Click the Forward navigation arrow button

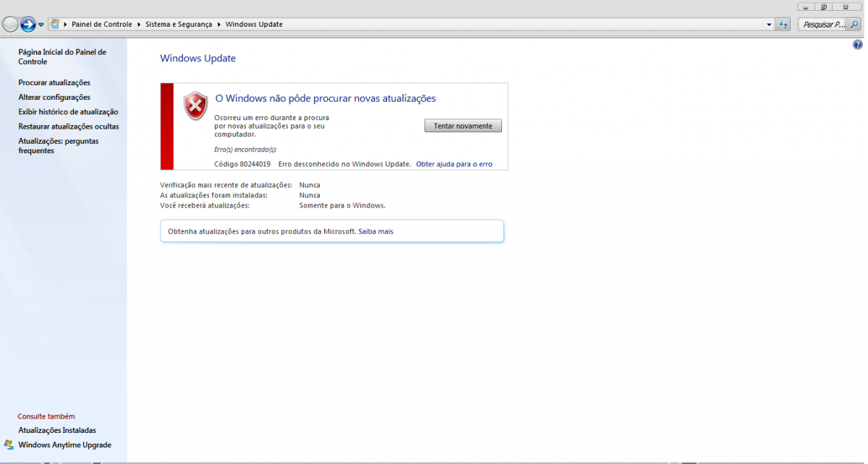[28, 25]
